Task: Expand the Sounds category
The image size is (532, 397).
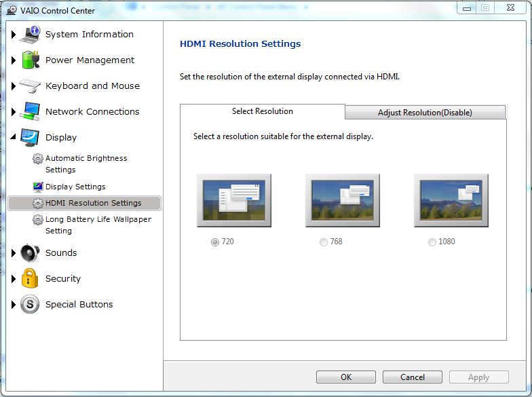Action: [14, 252]
